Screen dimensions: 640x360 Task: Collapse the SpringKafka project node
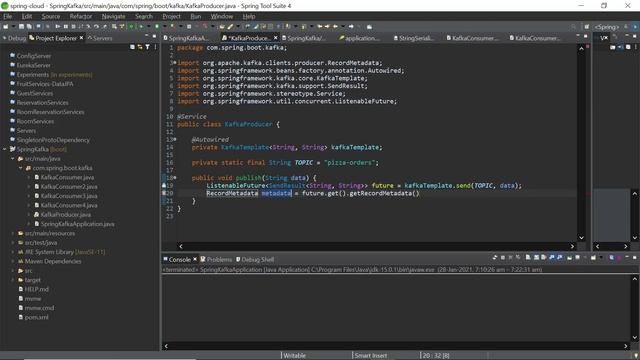coord(5,149)
